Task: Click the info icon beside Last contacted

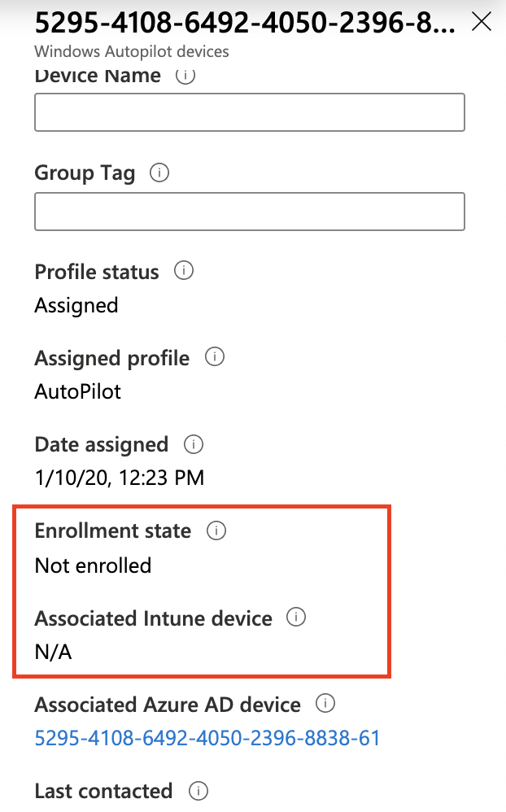Action: 198,790
